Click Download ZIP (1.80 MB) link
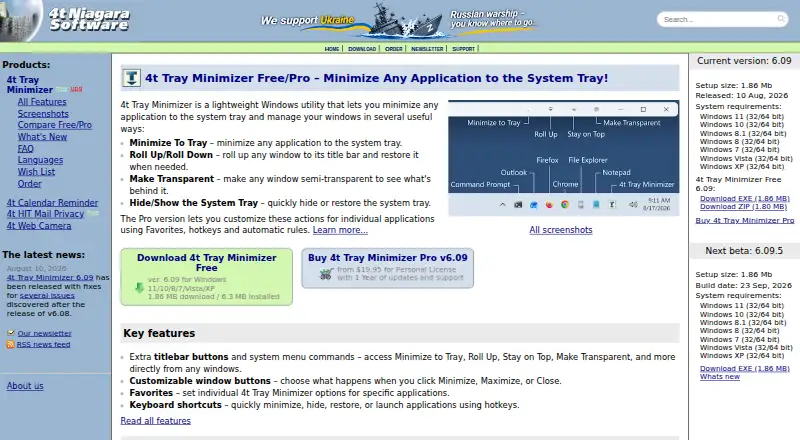 (x=743, y=207)
